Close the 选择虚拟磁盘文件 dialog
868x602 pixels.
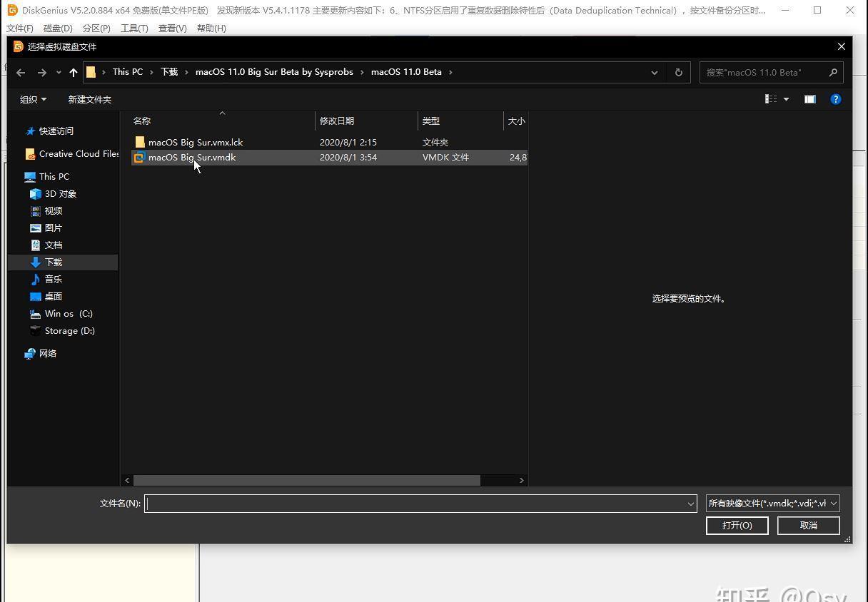(x=842, y=46)
